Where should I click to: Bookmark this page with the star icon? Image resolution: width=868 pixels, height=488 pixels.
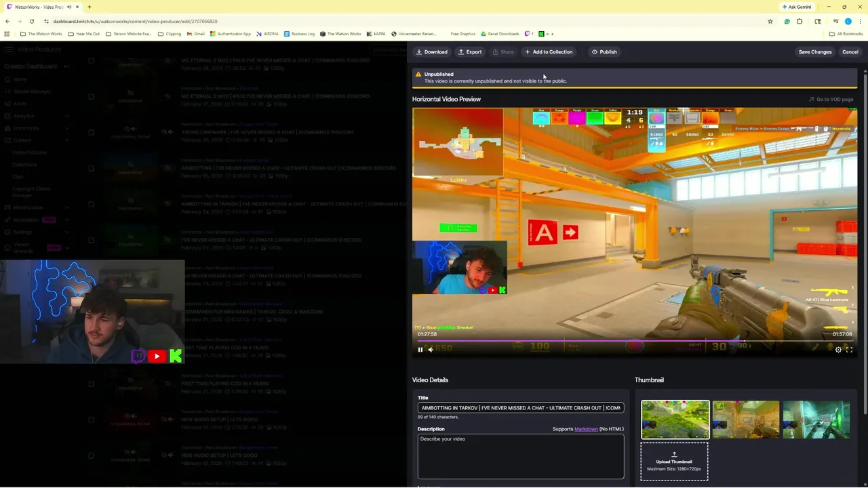tap(770, 21)
